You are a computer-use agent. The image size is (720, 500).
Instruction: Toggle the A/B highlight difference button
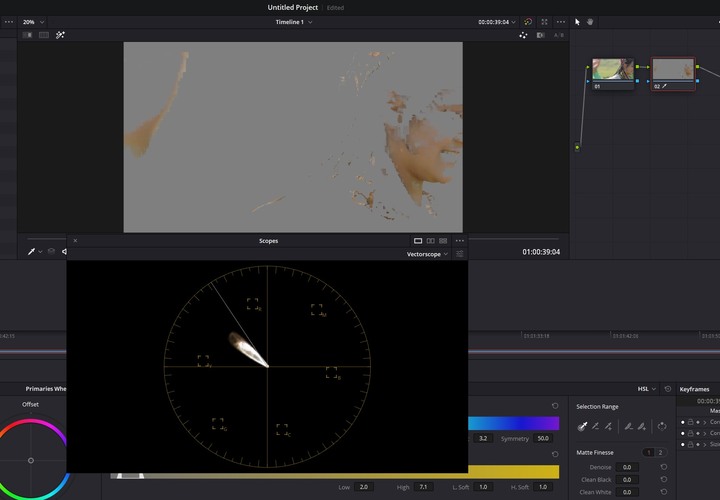(558, 35)
